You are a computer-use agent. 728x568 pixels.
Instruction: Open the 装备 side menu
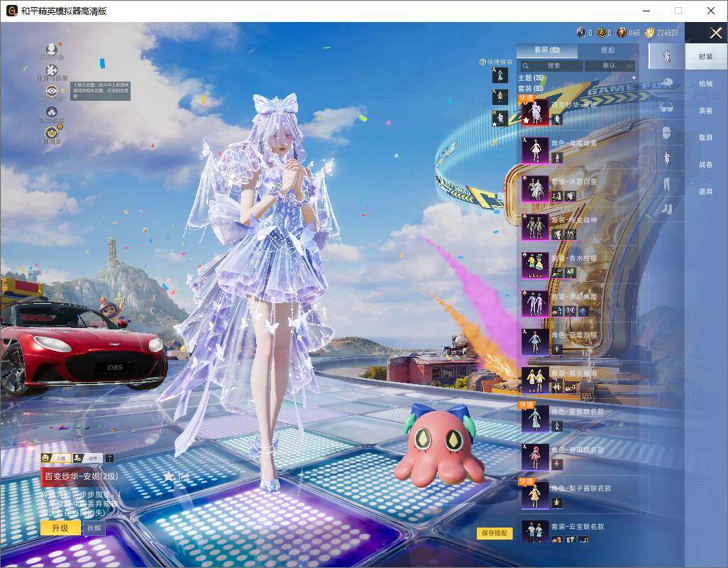706,111
